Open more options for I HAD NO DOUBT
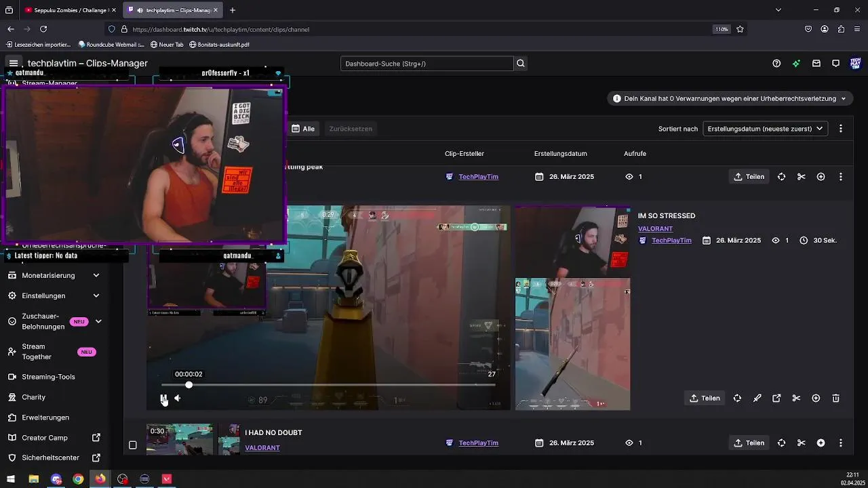Image resolution: width=868 pixels, height=488 pixels. pyautogui.click(x=841, y=443)
